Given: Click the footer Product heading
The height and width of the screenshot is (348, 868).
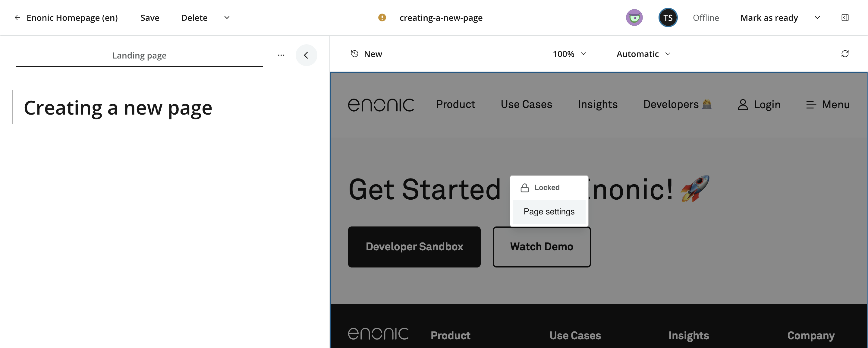Looking at the screenshot, I should 450,335.
